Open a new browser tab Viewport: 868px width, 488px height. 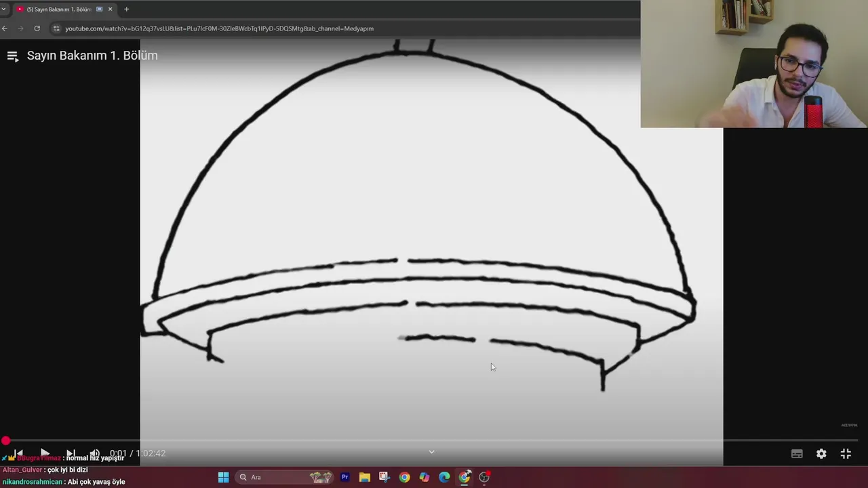[x=126, y=9]
